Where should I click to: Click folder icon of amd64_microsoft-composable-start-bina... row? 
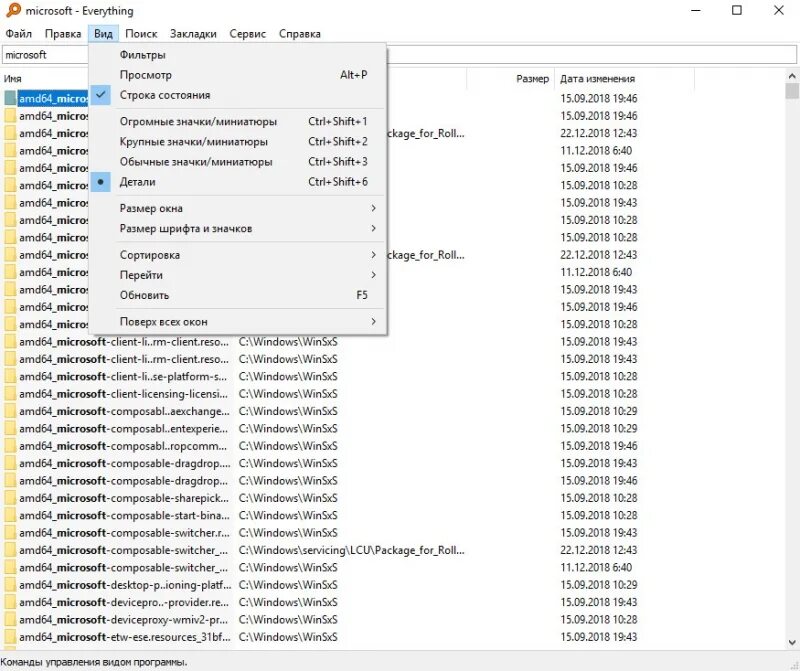(x=10, y=515)
